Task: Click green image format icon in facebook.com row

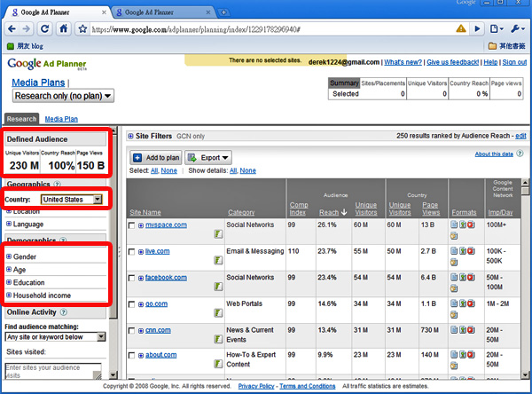Action: 463,277
